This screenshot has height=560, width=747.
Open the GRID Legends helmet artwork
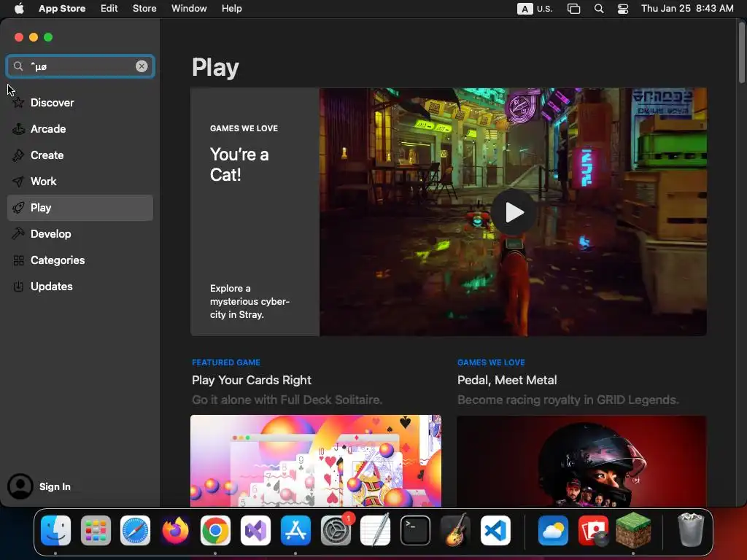581,461
